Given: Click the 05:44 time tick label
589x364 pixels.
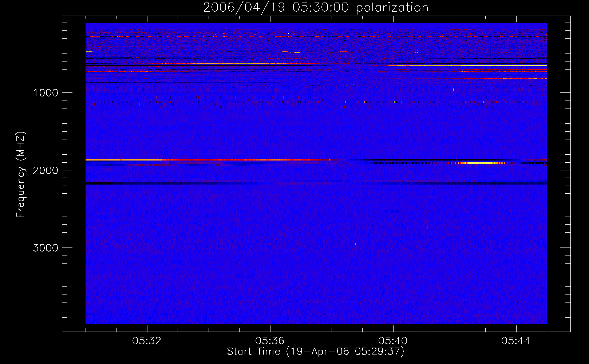Looking at the screenshot, I should coord(516,341).
